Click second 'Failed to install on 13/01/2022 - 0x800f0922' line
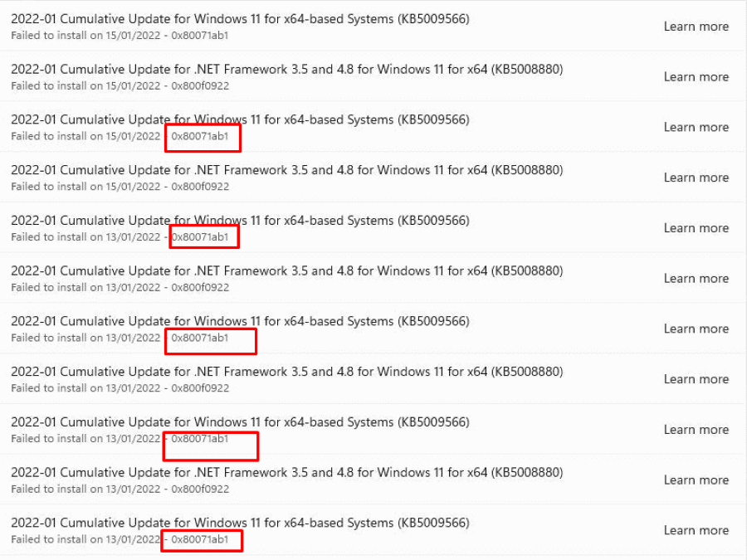This screenshot has height=560, width=747. click(x=120, y=388)
